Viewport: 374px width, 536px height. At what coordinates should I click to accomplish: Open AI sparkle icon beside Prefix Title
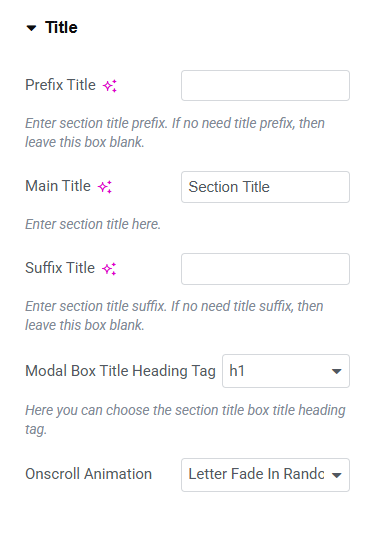tap(110, 85)
